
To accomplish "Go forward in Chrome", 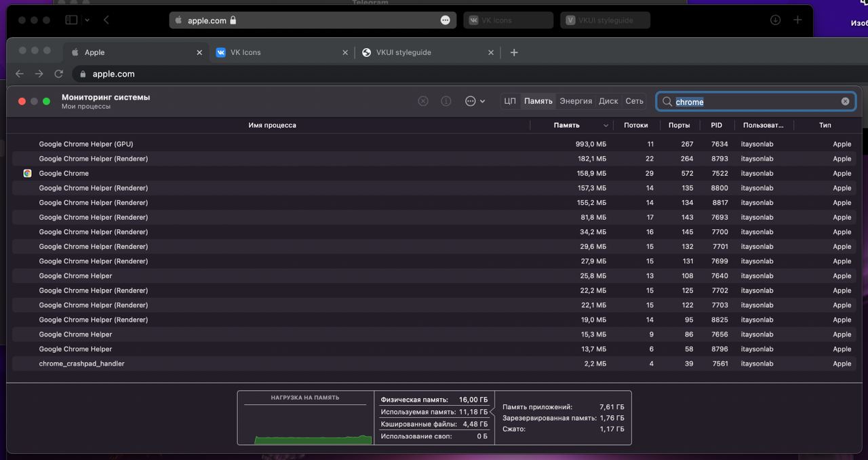I will click(x=39, y=74).
